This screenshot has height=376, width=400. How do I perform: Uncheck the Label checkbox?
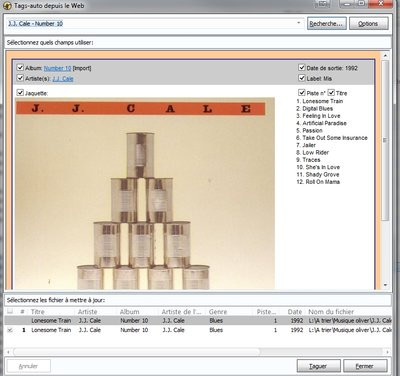tap(302, 78)
